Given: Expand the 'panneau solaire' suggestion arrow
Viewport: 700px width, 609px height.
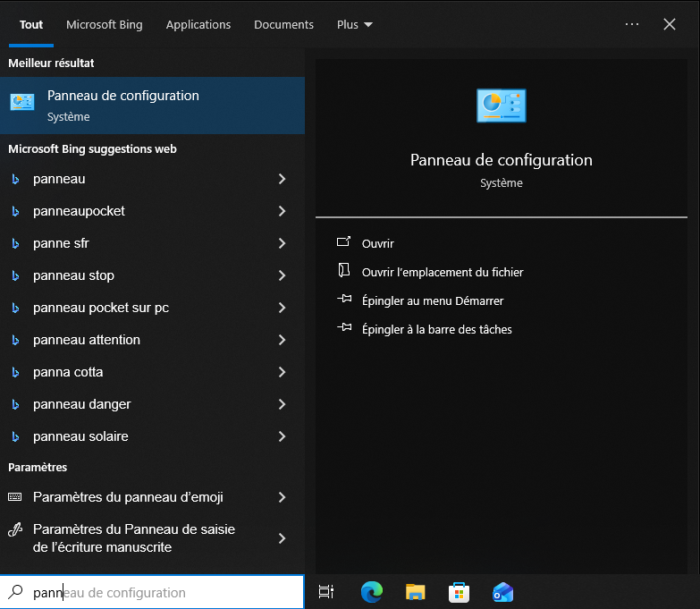Looking at the screenshot, I should pyautogui.click(x=282, y=436).
